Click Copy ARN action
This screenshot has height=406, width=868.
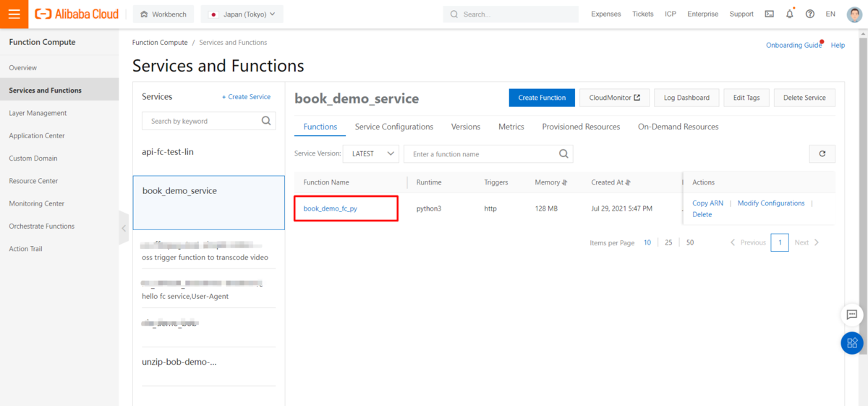click(x=707, y=203)
